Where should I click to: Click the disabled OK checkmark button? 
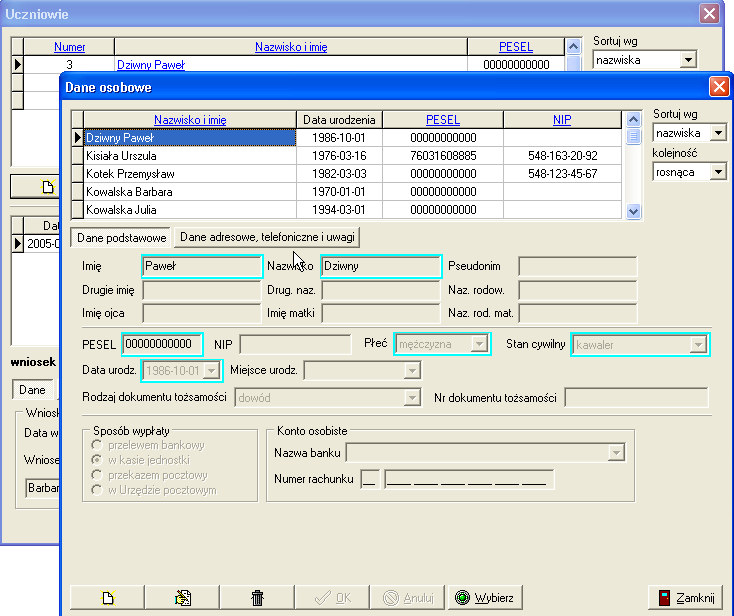click(x=332, y=597)
